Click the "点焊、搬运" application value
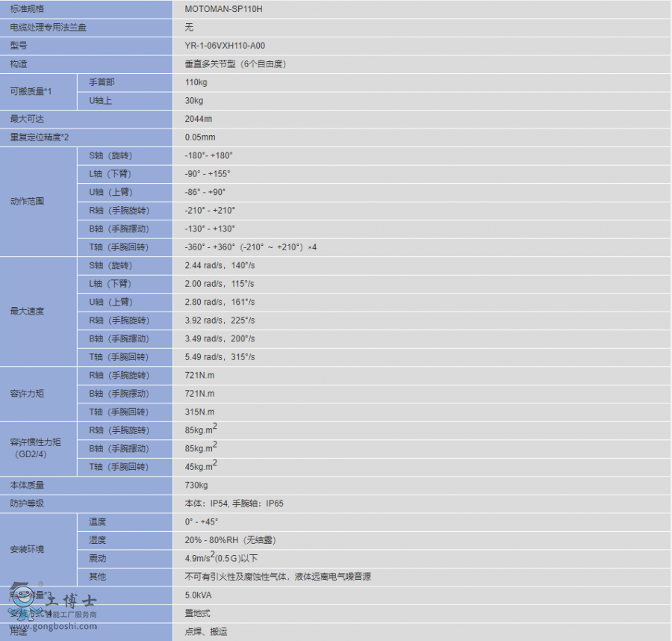The height and width of the screenshot is (641, 672). click(x=206, y=631)
